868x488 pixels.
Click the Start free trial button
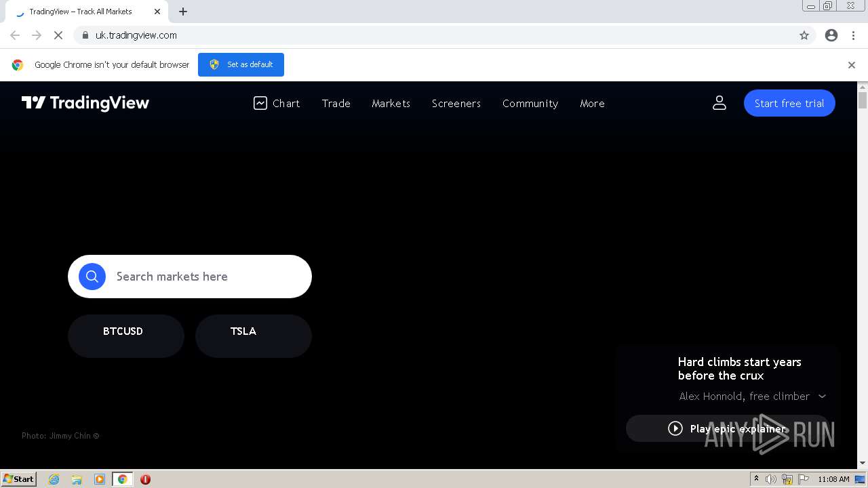(x=789, y=103)
